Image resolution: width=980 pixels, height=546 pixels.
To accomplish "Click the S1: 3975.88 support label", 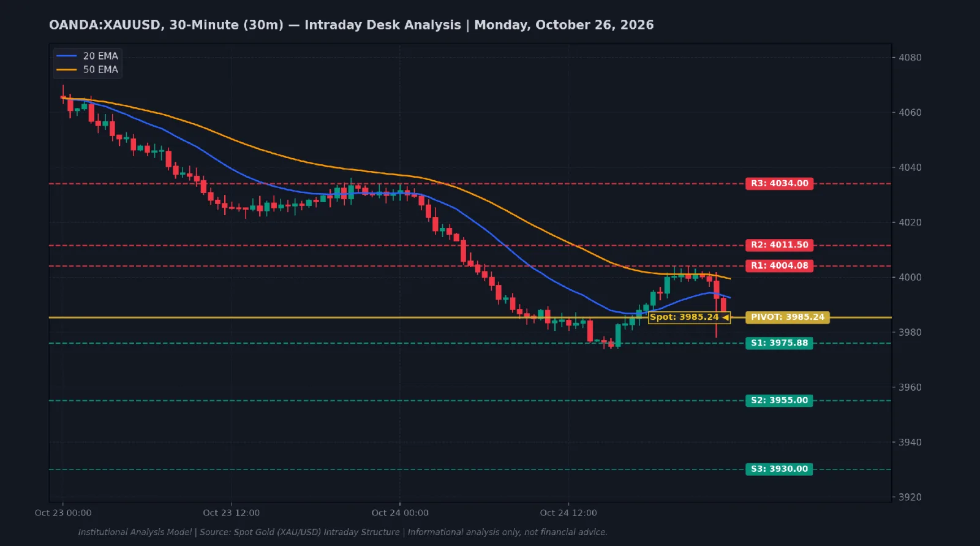I will pos(779,343).
